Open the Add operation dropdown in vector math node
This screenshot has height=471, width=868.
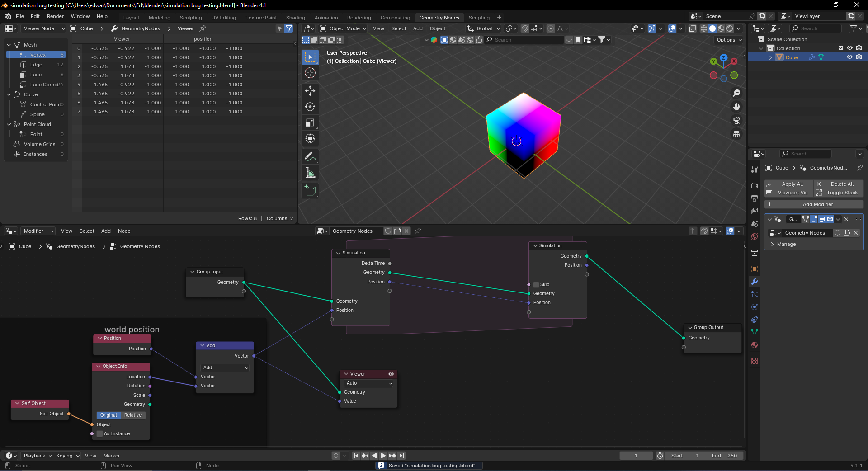(225, 367)
